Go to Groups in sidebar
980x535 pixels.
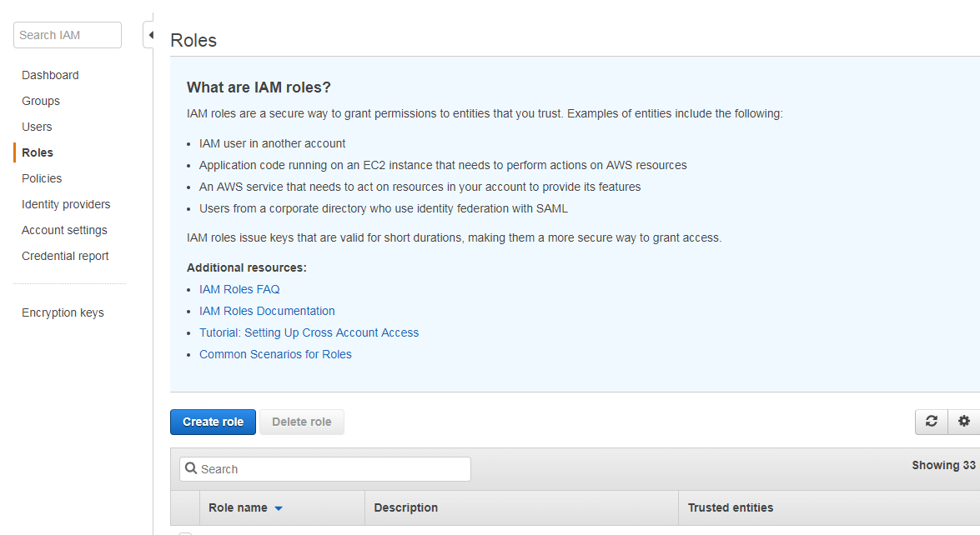pyautogui.click(x=41, y=101)
